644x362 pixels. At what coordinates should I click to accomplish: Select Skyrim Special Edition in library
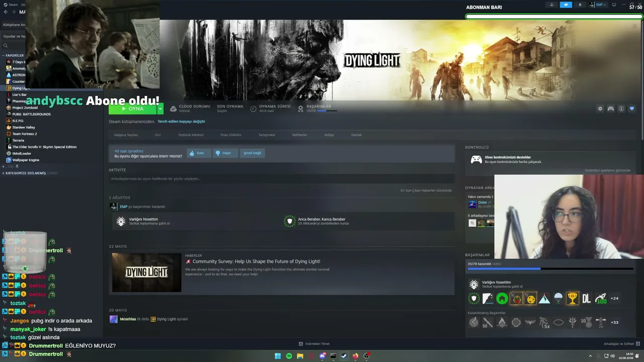click(44, 147)
